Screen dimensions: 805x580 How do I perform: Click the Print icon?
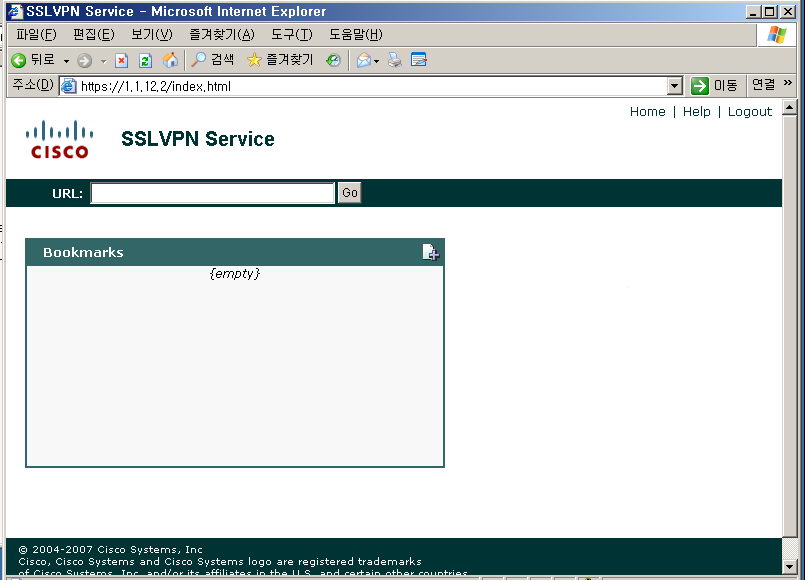click(x=395, y=61)
